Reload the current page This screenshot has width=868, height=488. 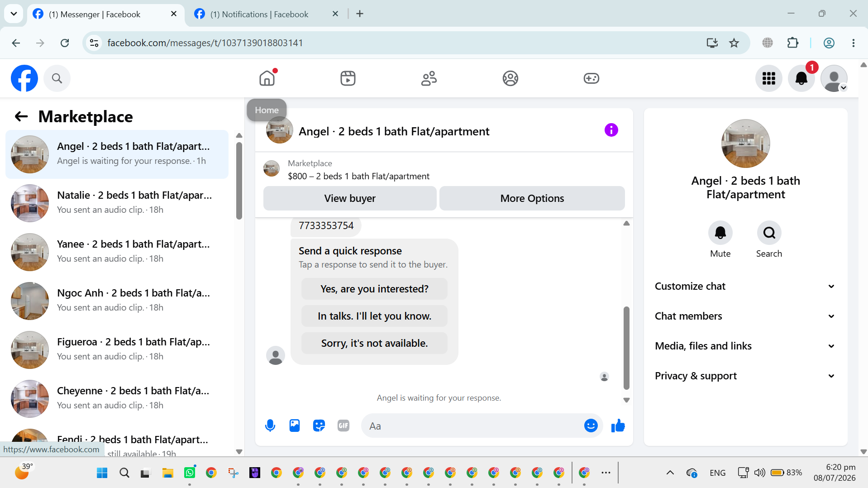pyautogui.click(x=65, y=43)
